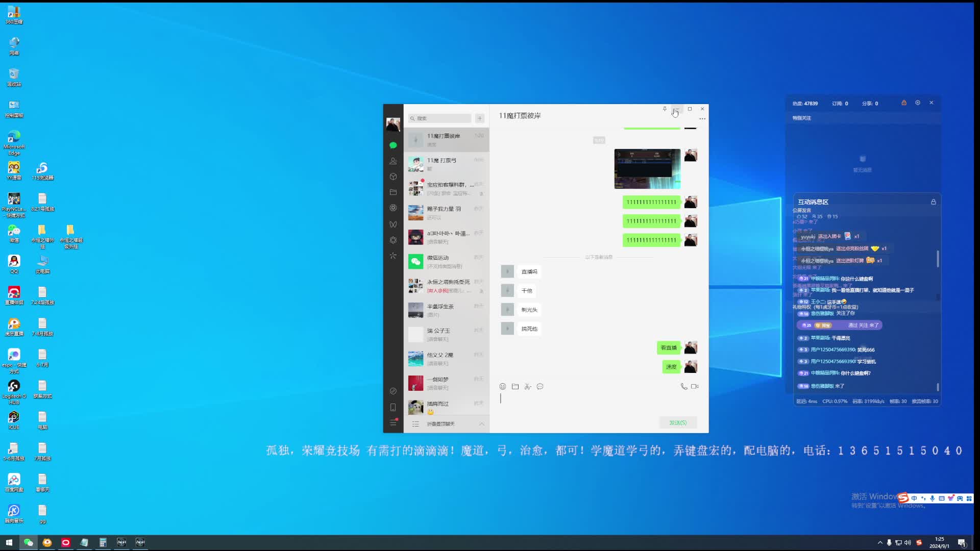Open Moments aperture icon in sidebar
Image resolution: width=980 pixels, height=551 pixels.
tap(393, 208)
